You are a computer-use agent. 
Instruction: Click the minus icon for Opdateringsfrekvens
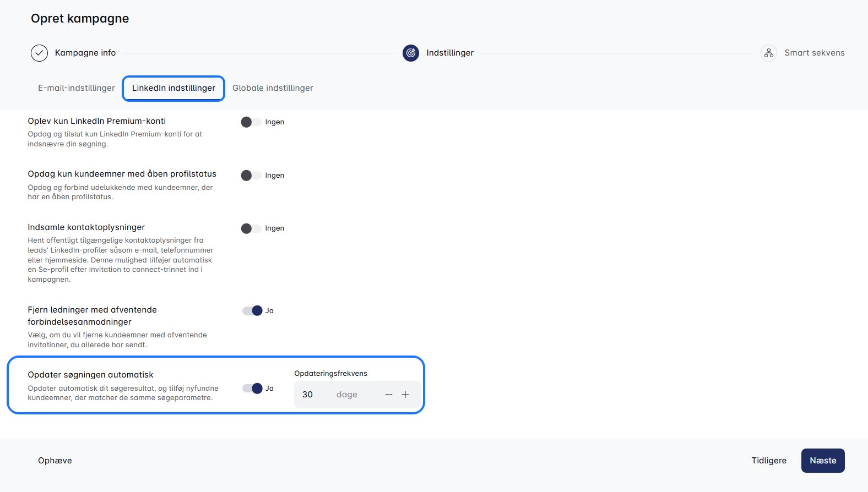pyautogui.click(x=389, y=395)
